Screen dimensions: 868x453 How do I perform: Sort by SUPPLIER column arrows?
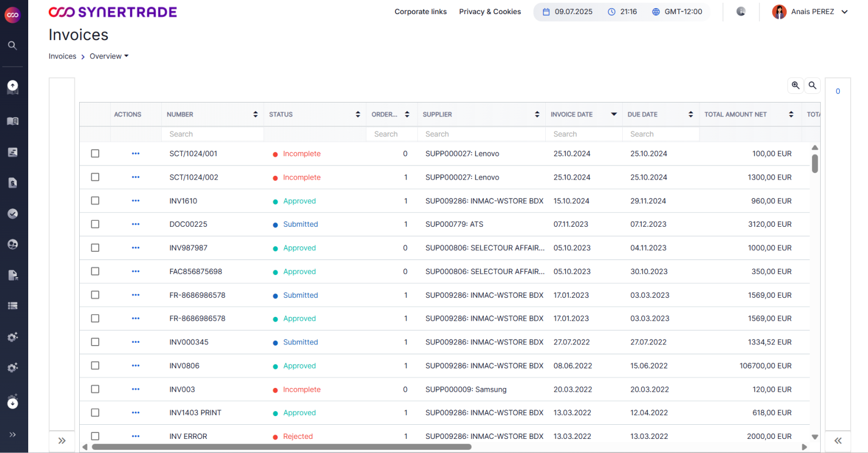coord(537,114)
